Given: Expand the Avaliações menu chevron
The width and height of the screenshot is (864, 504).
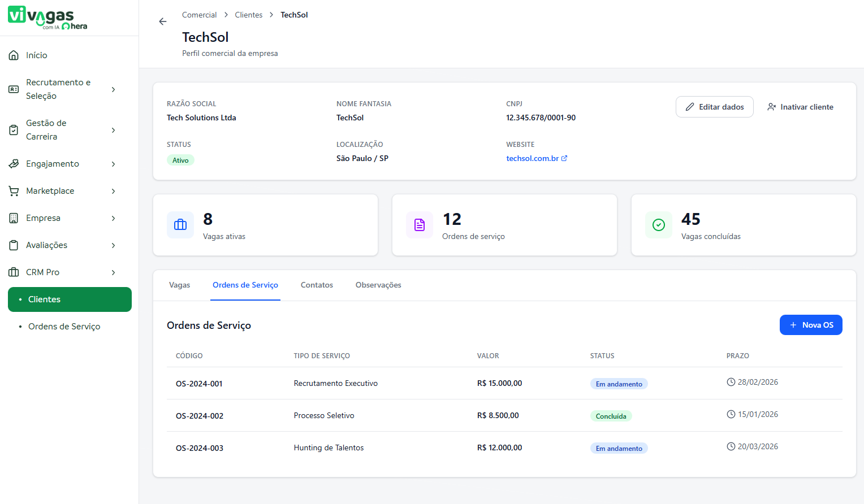Looking at the screenshot, I should [114, 245].
